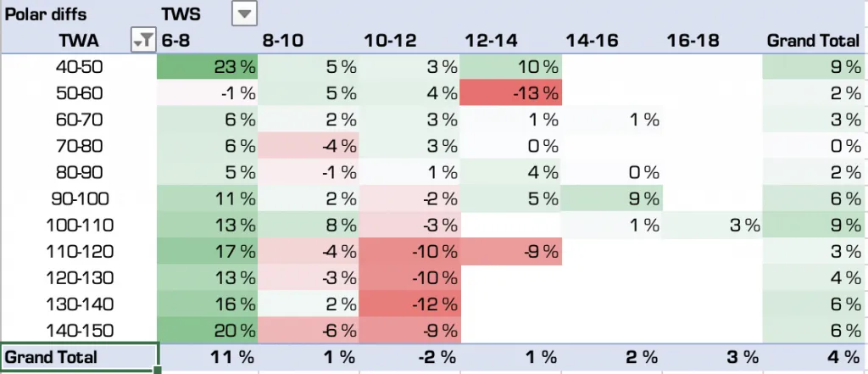Viewport: 868px width, 374px height.
Task: Select the 12-14 column header
Action: (492, 40)
